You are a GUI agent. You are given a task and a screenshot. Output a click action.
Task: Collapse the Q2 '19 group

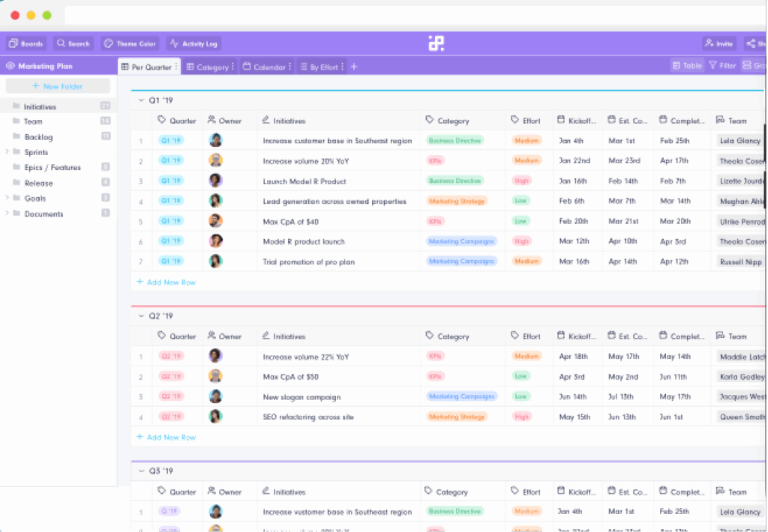(x=139, y=316)
